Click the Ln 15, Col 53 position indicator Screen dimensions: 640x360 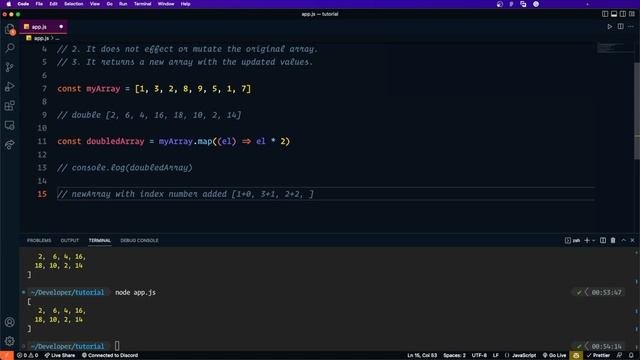pos(422,356)
